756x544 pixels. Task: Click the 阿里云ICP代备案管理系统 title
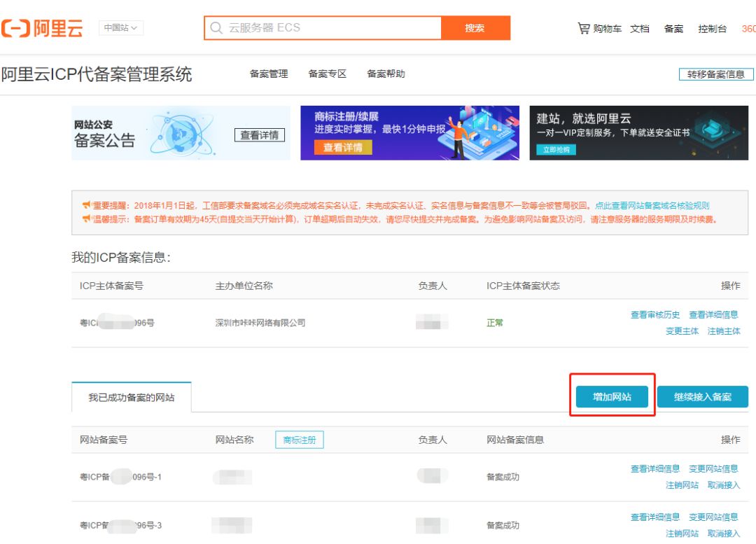coord(97,74)
